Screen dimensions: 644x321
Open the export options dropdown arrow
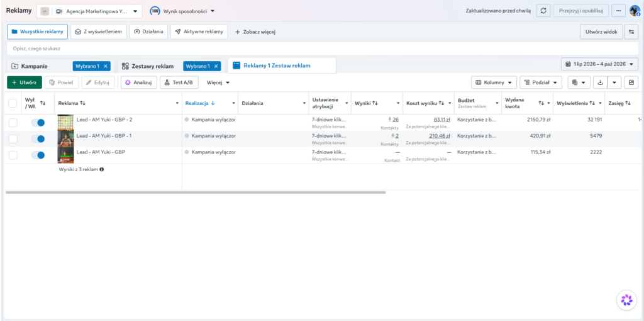[x=614, y=82]
